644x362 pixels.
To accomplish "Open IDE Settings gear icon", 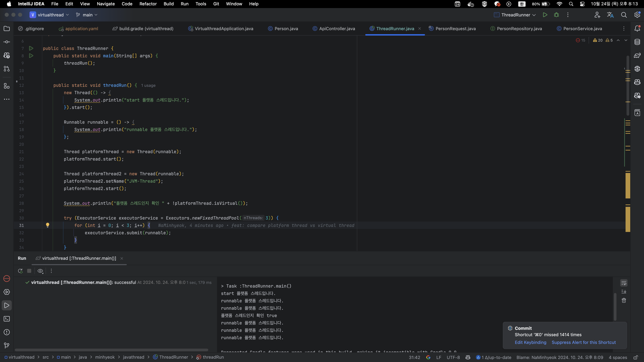I will [637, 15].
